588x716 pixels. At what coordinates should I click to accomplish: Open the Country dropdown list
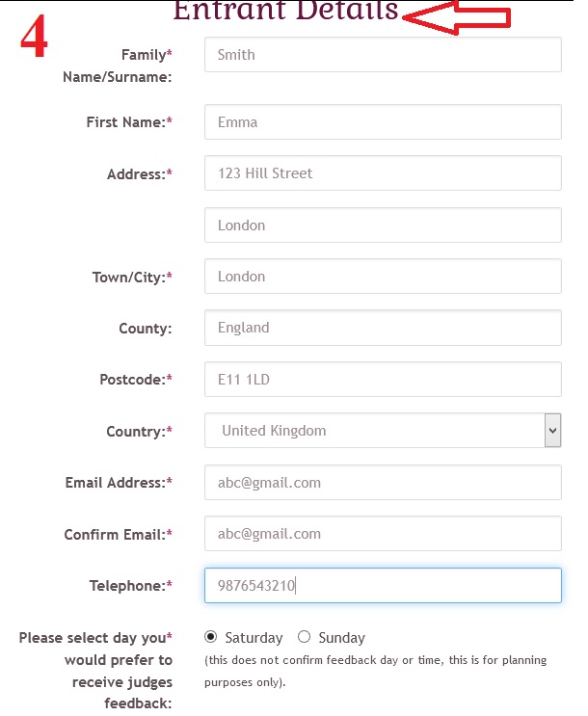[374, 431]
